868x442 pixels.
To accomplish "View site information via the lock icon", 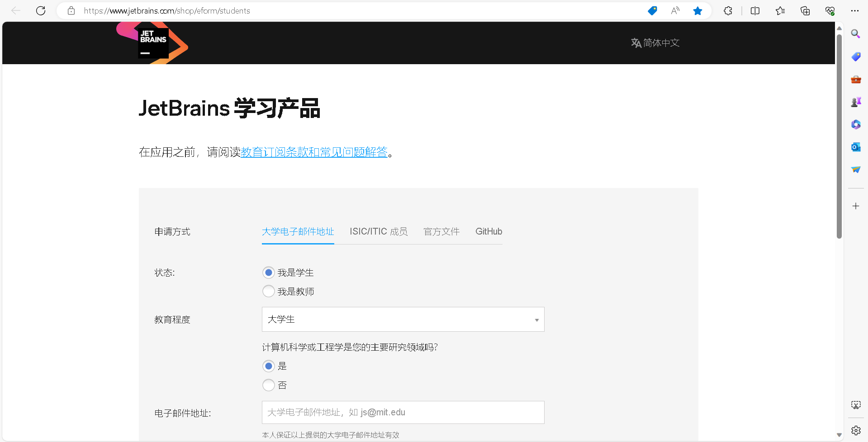I will (x=71, y=11).
